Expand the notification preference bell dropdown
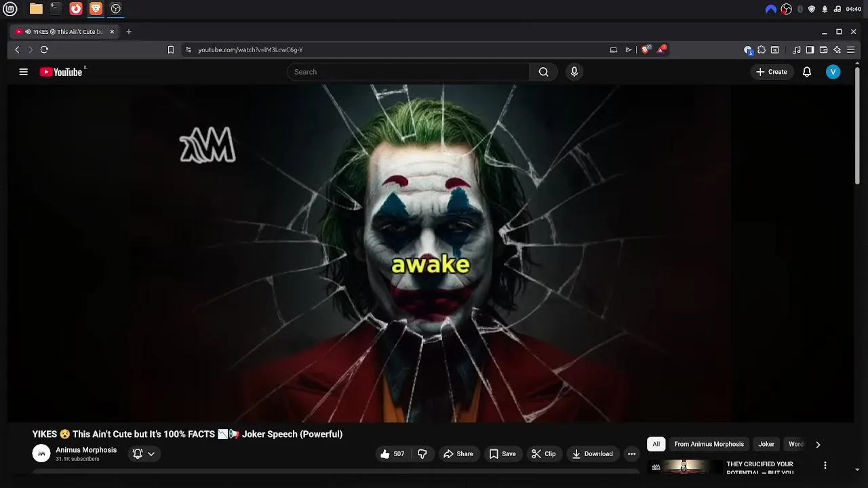The height and width of the screenshot is (488, 868). click(x=144, y=454)
